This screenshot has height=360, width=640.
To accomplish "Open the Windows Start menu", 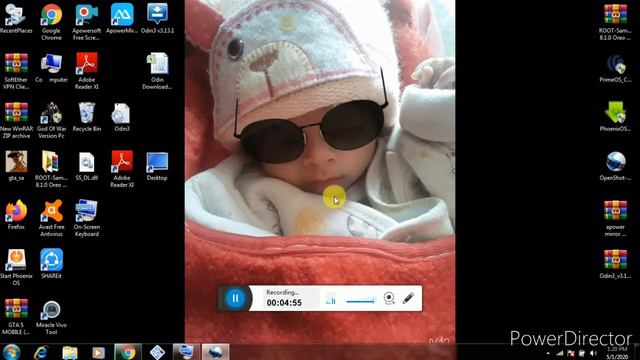I will click(11, 352).
